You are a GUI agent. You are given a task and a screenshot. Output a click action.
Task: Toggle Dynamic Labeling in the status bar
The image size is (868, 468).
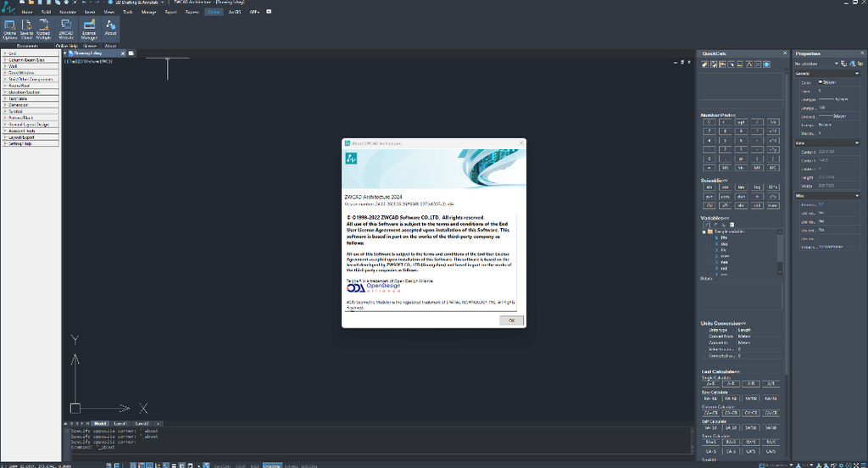[301, 465]
